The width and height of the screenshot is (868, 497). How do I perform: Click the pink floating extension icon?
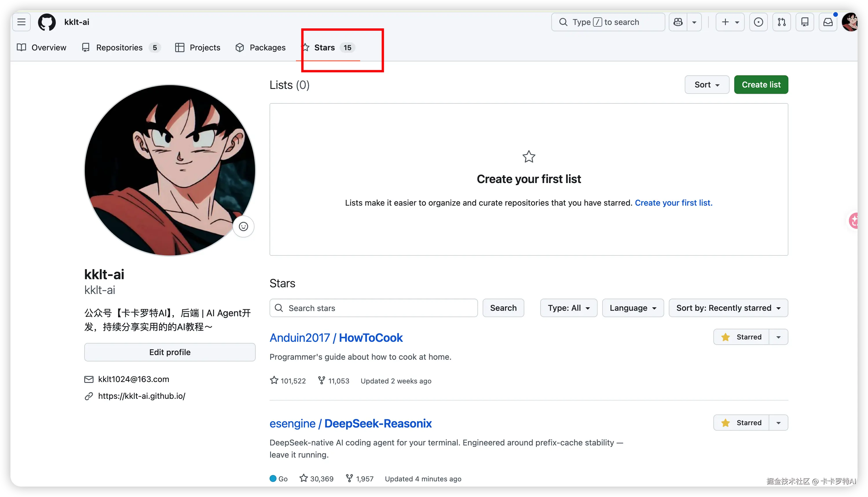click(x=854, y=220)
